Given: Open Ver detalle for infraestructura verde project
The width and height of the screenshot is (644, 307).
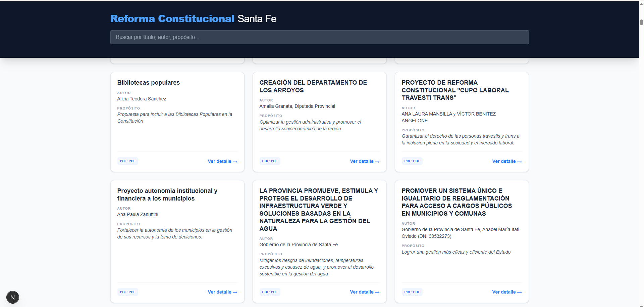Looking at the screenshot, I should click(x=365, y=292).
